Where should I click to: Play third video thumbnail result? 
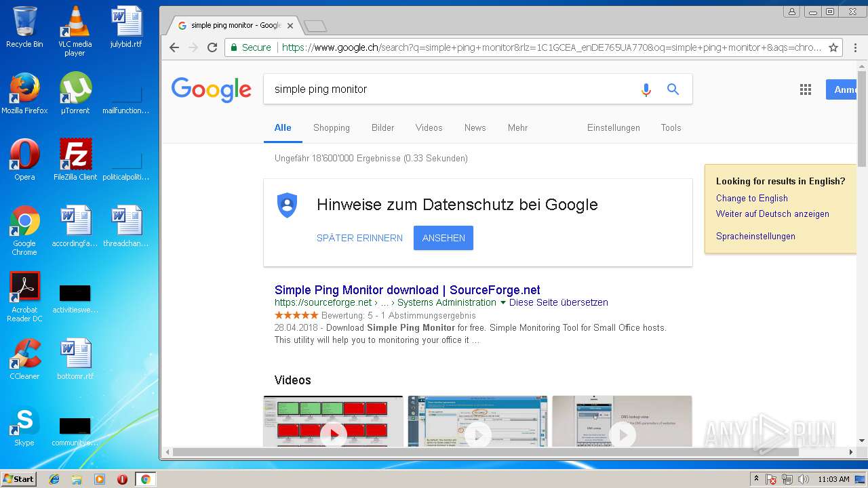(622, 421)
